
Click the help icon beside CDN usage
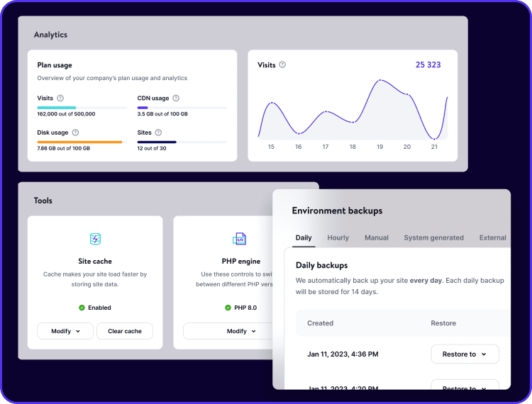pyautogui.click(x=176, y=99)
